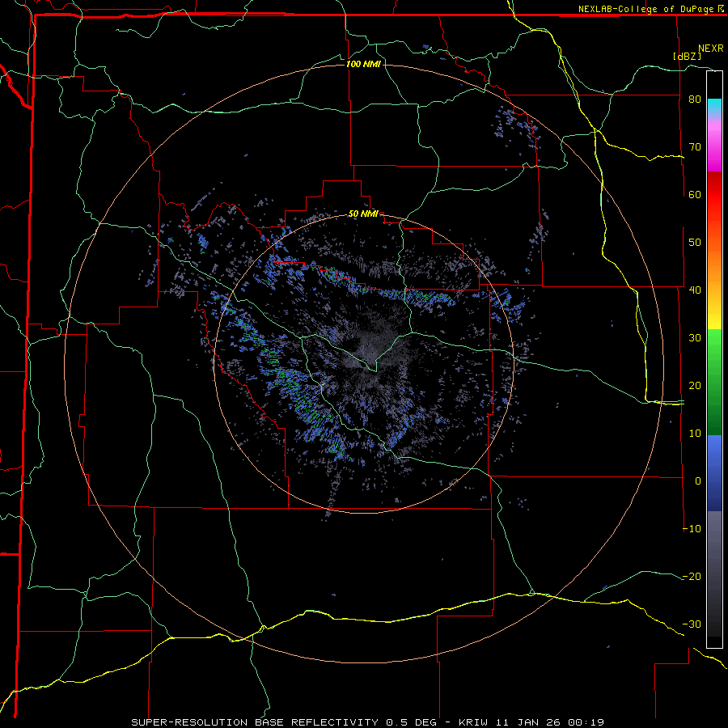
Task: Click the 40 value on dBZ scale
Action: 695,290
